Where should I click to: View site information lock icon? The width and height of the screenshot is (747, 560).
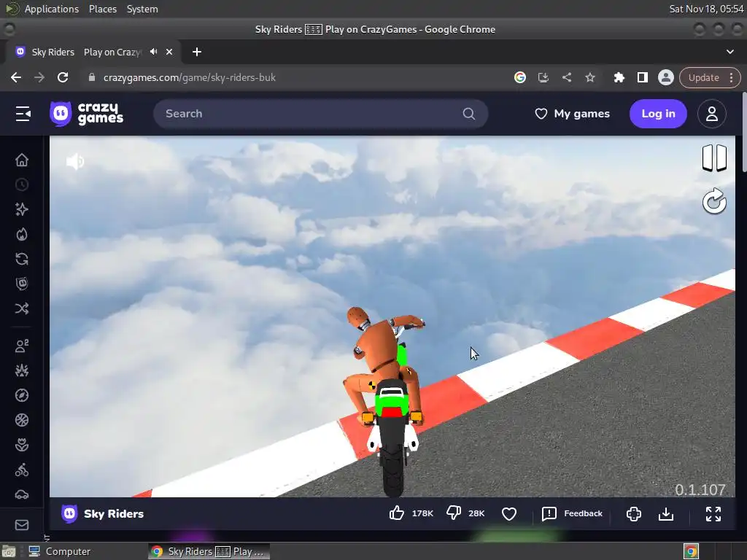coord(92,77)
